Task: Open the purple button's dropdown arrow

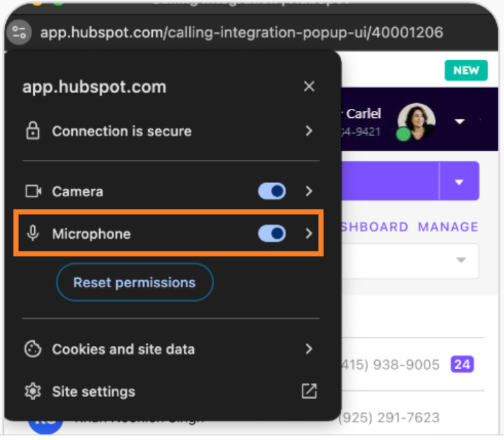Action: (x=459, y=182)
